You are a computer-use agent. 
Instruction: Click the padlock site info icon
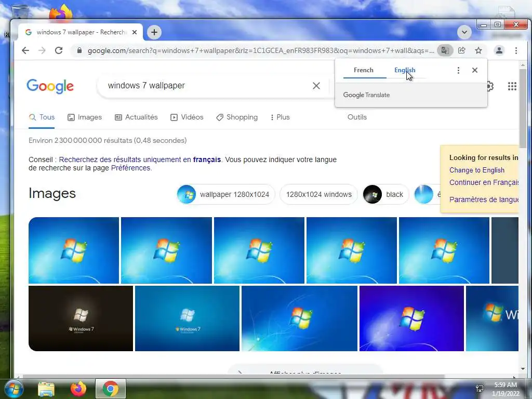coord(79,50)
